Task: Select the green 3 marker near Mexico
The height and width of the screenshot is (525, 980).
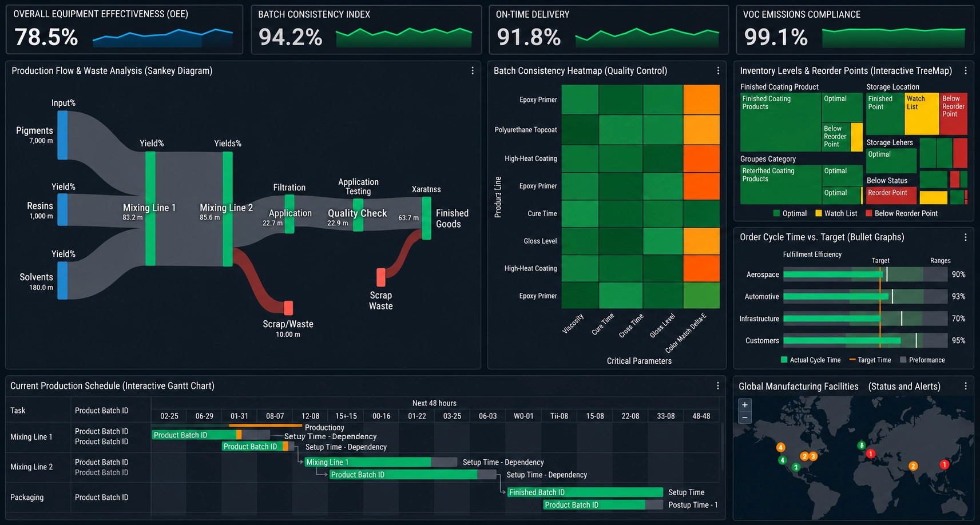Action: pos(795,467)
